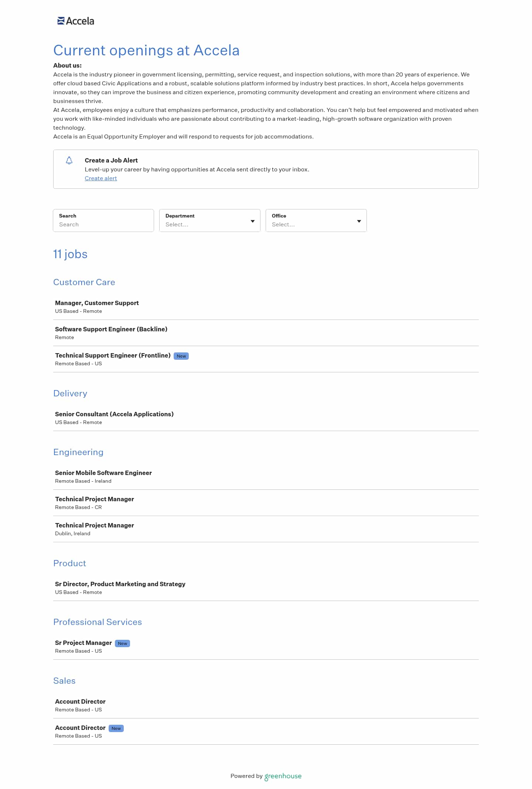Open Senior Mobile Software Engineer posting

(103, 473)
